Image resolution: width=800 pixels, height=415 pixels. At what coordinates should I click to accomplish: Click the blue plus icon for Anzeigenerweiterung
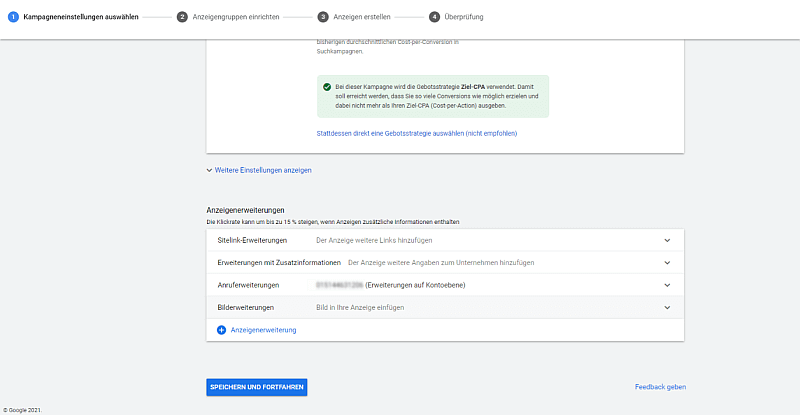pos(221,330)
